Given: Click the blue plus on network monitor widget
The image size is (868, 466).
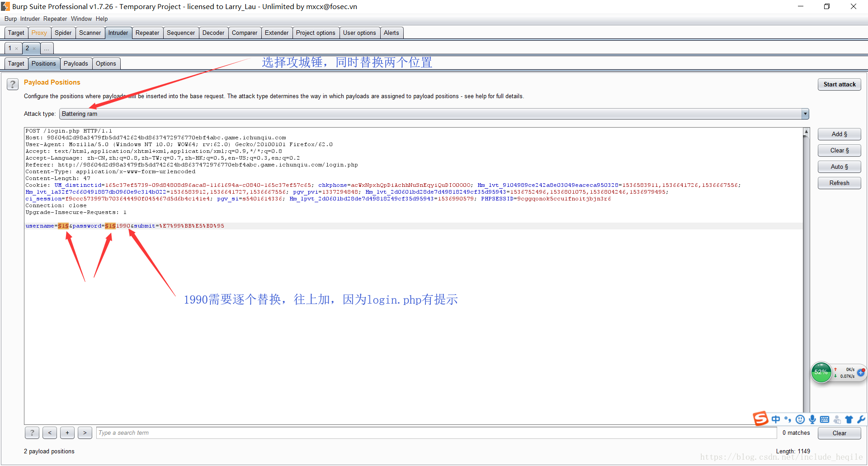Looking at the screenshot, I should (861, 373).
